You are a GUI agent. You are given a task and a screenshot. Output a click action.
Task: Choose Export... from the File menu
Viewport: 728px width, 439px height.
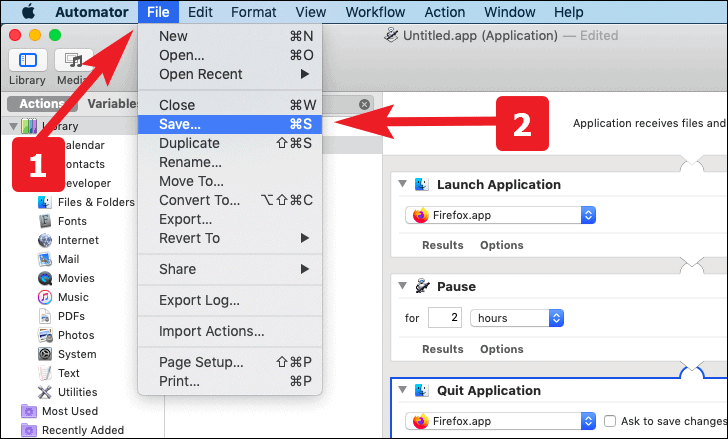[230, 219]
